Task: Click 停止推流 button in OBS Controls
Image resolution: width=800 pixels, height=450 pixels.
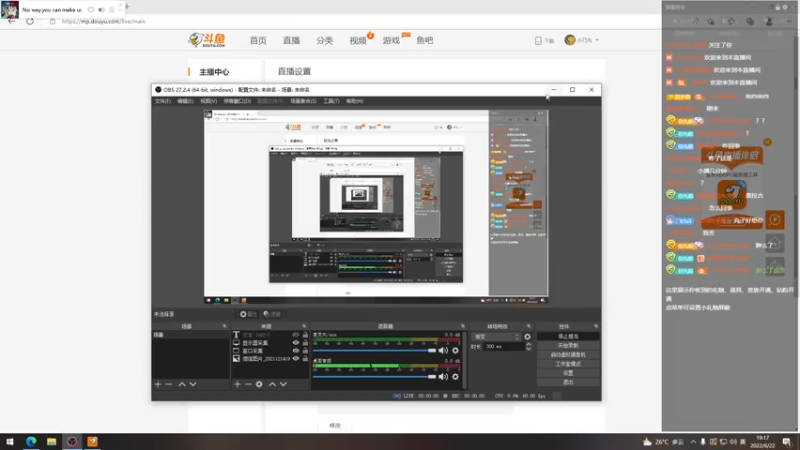Action: point(568,337)
